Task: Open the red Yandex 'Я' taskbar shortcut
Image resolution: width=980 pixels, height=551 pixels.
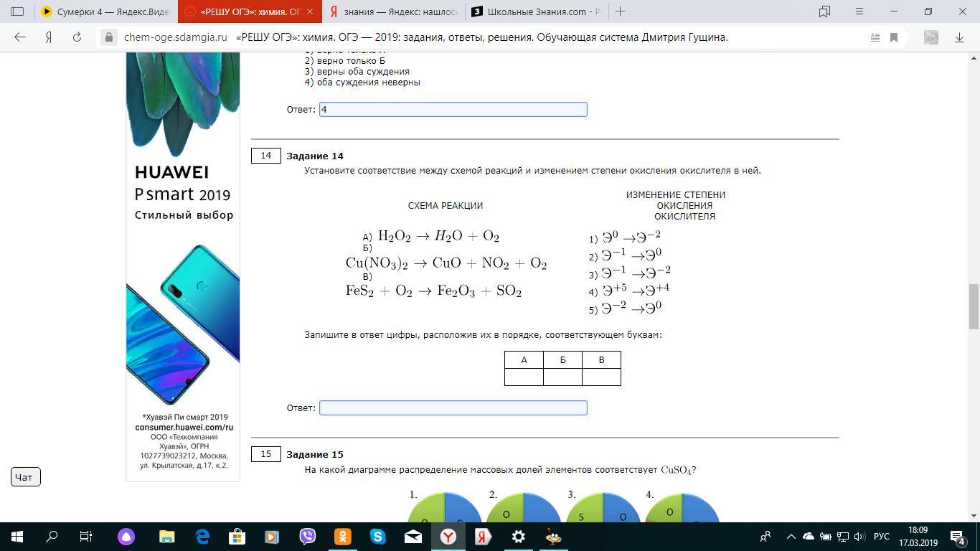Action: pyautogui.click(x=484, y=536)
